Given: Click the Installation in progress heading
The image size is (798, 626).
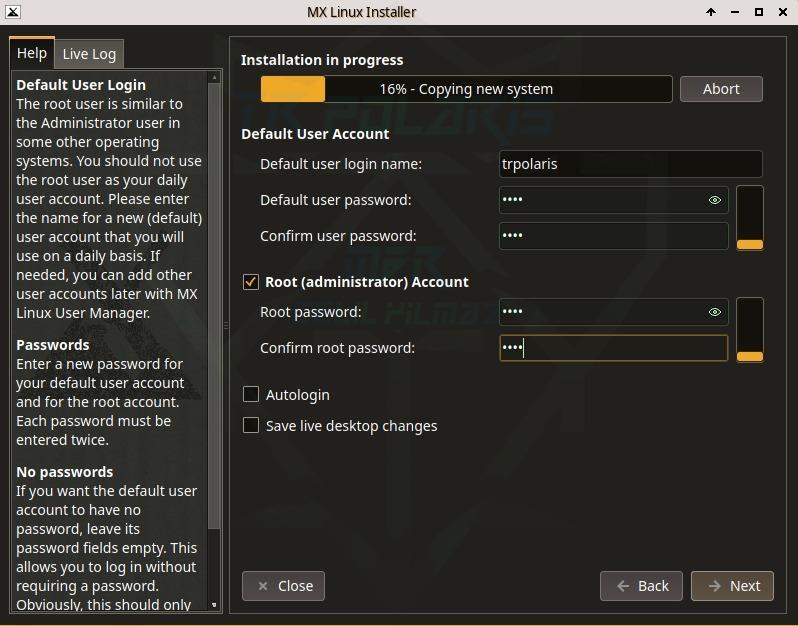Looking at the screenshot, I should tap(322, 60).
